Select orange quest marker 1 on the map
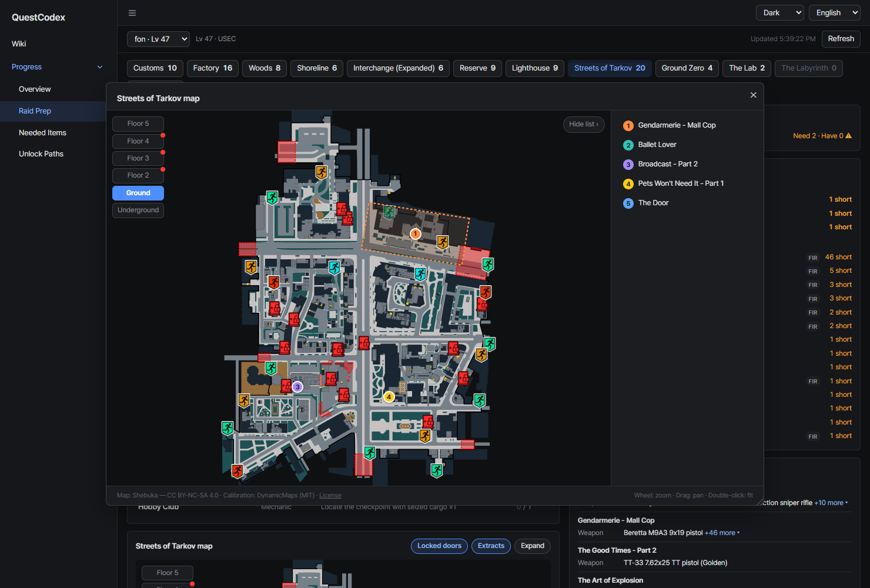The image size is (870, 588). (x=415, y=234)
